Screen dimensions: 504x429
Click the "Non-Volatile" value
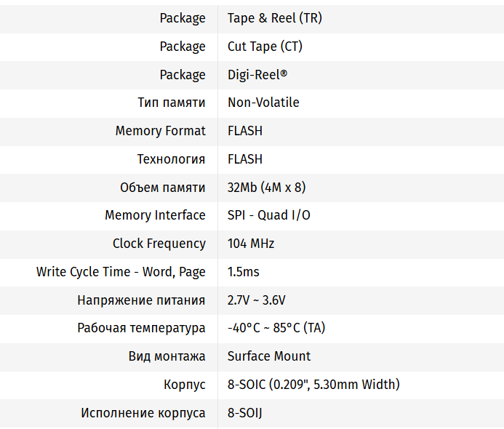[x=263, y=103]
